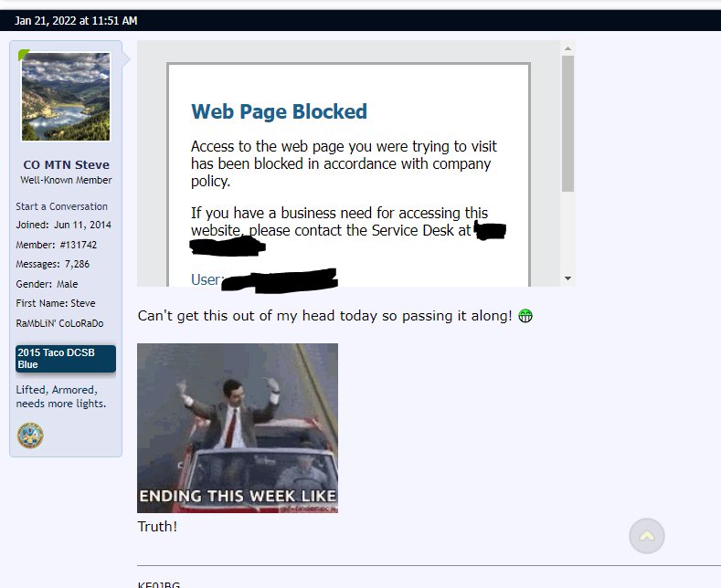Click the 'First Name: Steve' line
Viewport: 721px width, 588px height.
56,303
